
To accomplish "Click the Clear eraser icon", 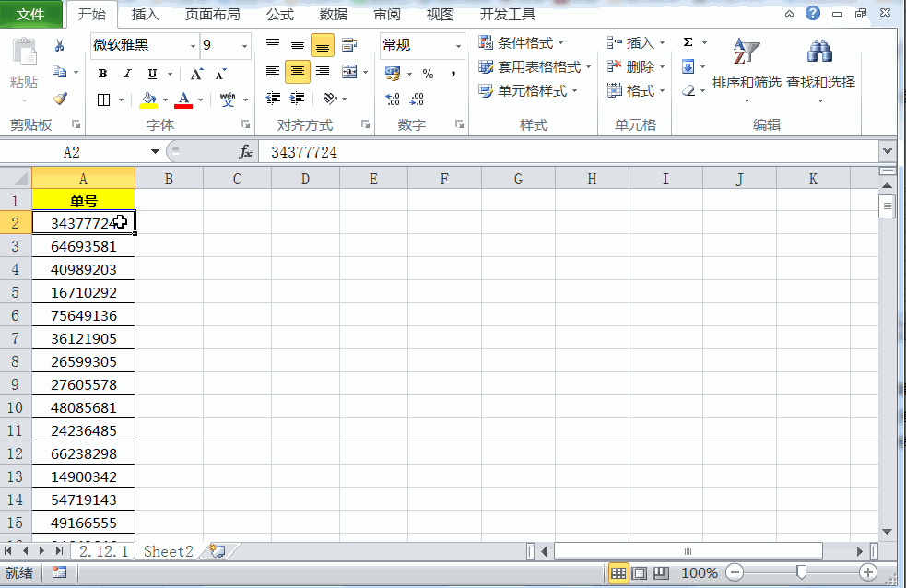I will (688, 90).
